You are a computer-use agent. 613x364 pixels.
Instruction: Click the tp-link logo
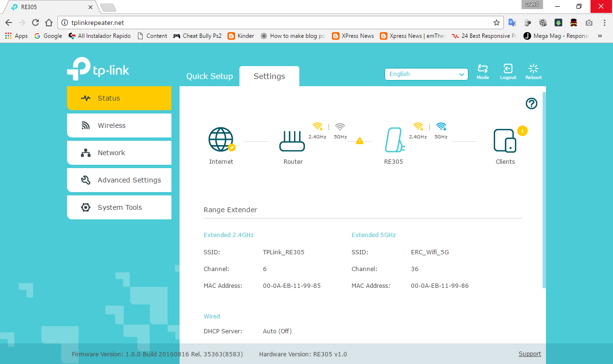pos(98,69)
